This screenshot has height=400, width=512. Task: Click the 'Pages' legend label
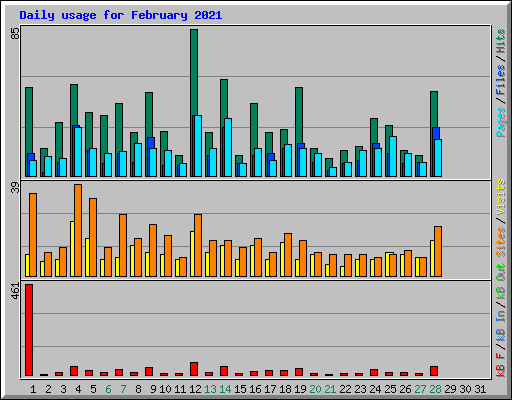pos(501,122)
